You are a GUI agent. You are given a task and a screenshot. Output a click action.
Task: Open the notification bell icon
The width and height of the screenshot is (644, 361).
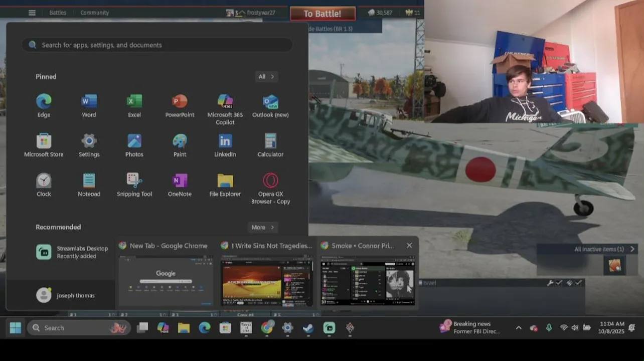point(631,328)
